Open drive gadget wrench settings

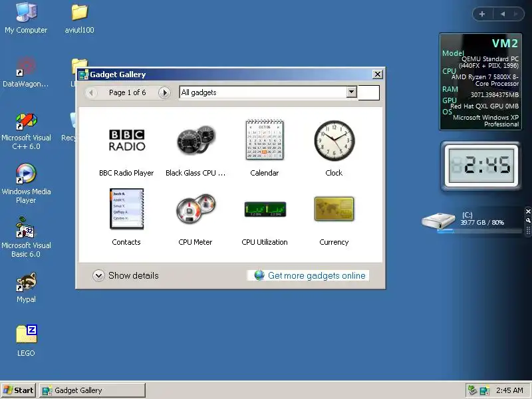point(528,221)
